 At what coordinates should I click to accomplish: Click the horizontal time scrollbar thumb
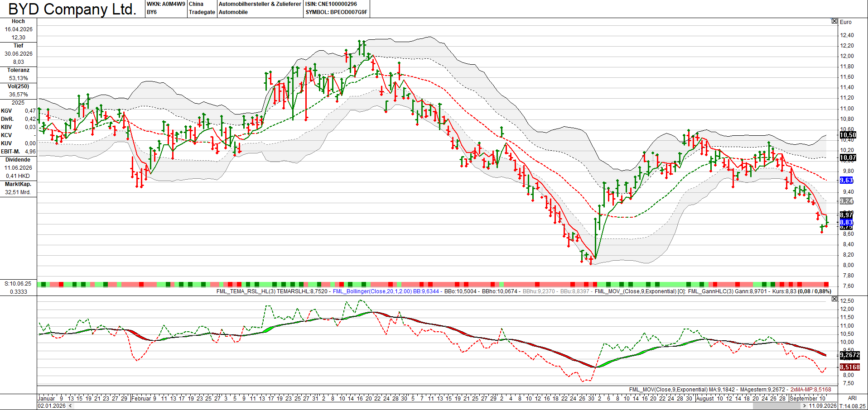(776, 406)
